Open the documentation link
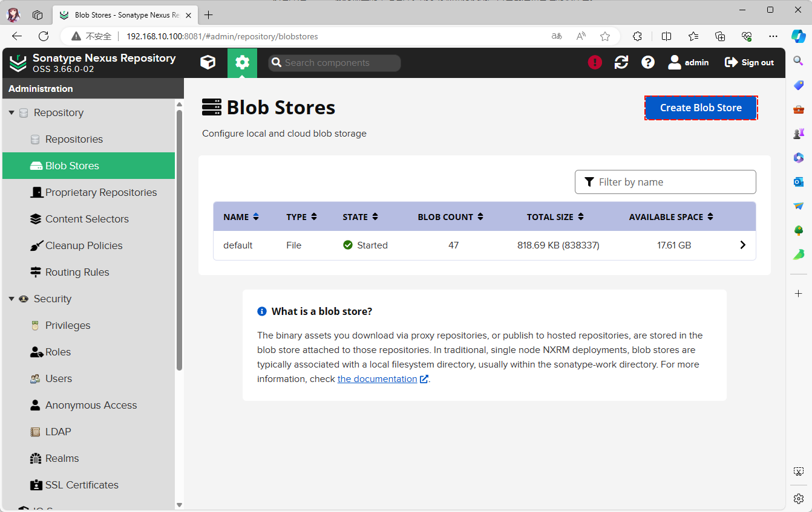The height and width of the screenshot is (512, 812). point(377,379)
